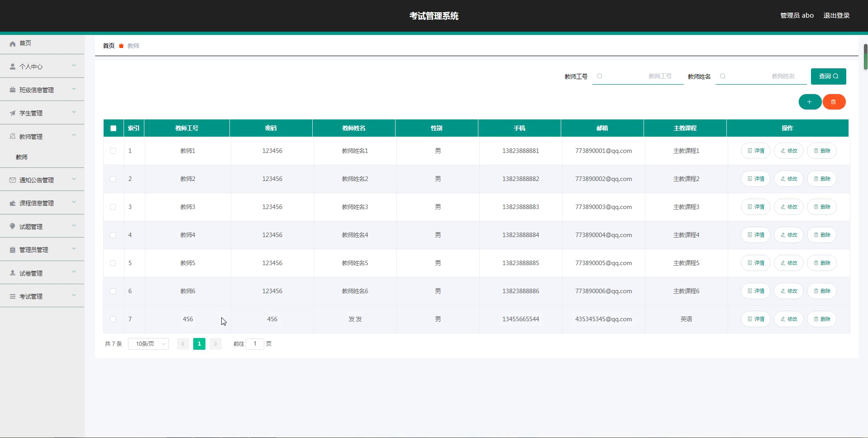Click 修改 for row 456
The width and height of the screenshot is (868, 438).
coord(788,319)
